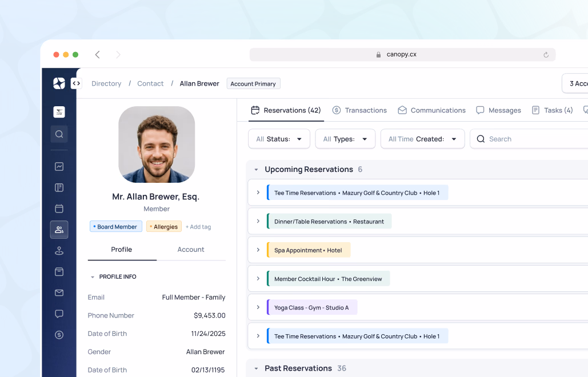588x377 pixels.
Task: Go forward with the browser forward arrow
Action: tap(118, 55)
